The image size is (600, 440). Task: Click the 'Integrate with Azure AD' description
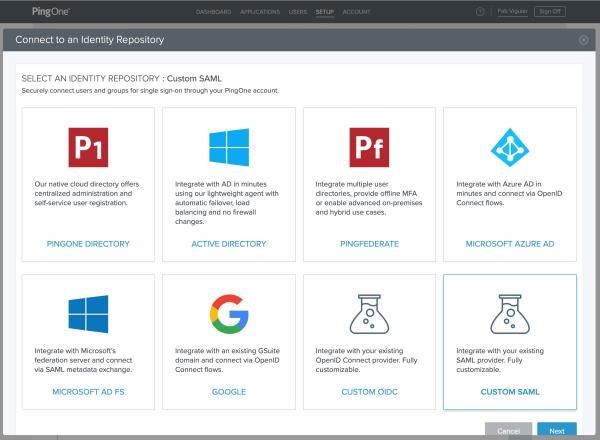point(509,193)
